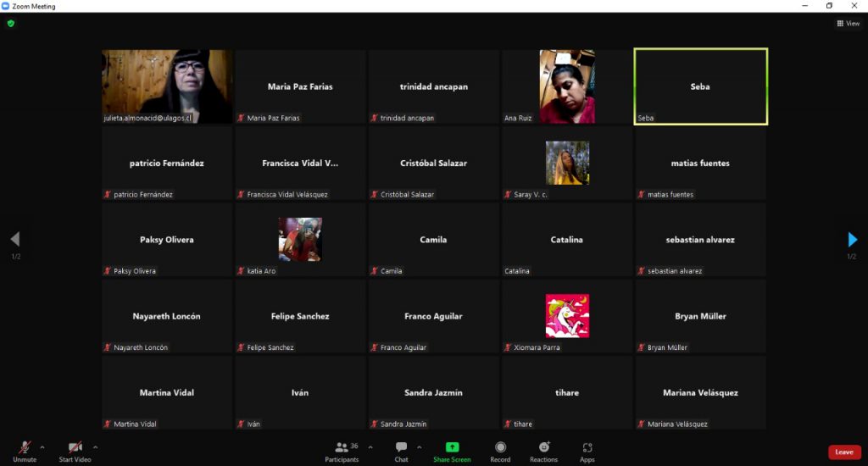Select Xiomara Parra's unicorn avatar tile
Viewport: 868px width, 466px height.
(567, 316)
